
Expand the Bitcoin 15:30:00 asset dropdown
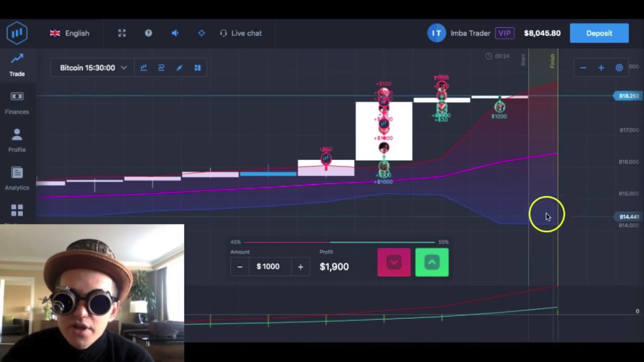click(93, 67)
